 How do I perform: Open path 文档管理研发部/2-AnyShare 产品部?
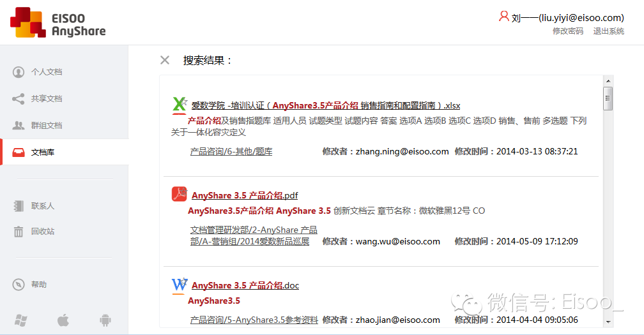coord(254,235)
